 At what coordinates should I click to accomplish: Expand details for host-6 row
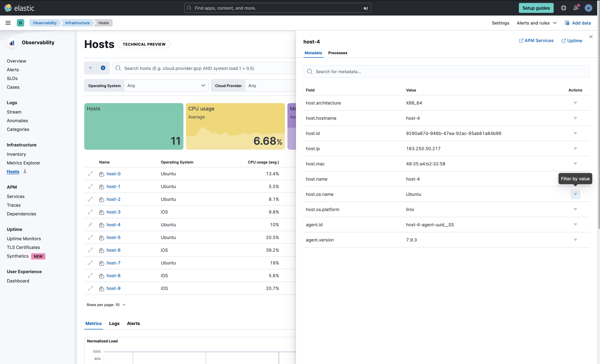tap(90, 250)
